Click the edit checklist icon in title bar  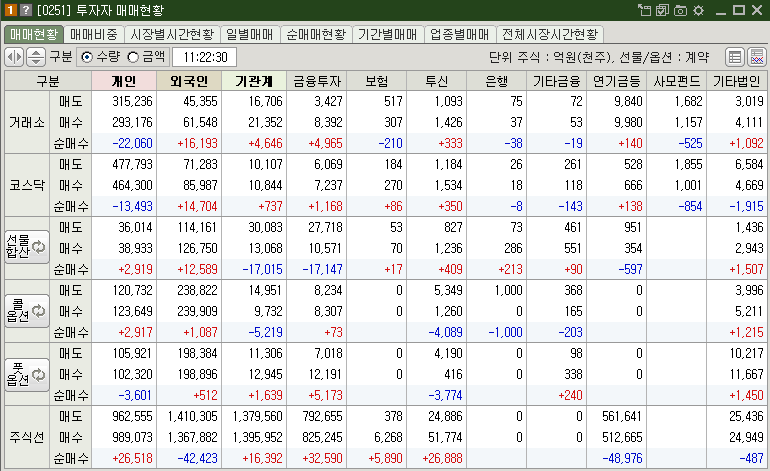662,10
